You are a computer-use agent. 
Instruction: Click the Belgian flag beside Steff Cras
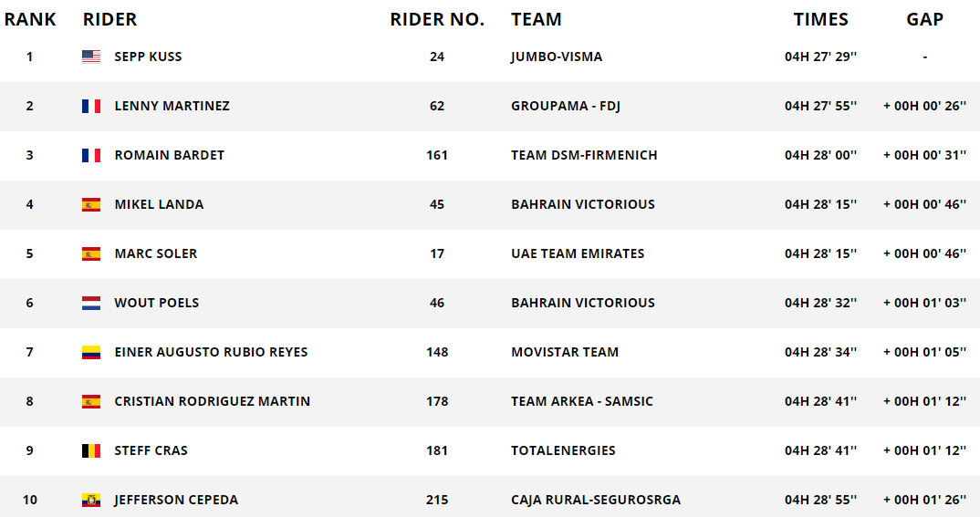click(x=91, y=450)
